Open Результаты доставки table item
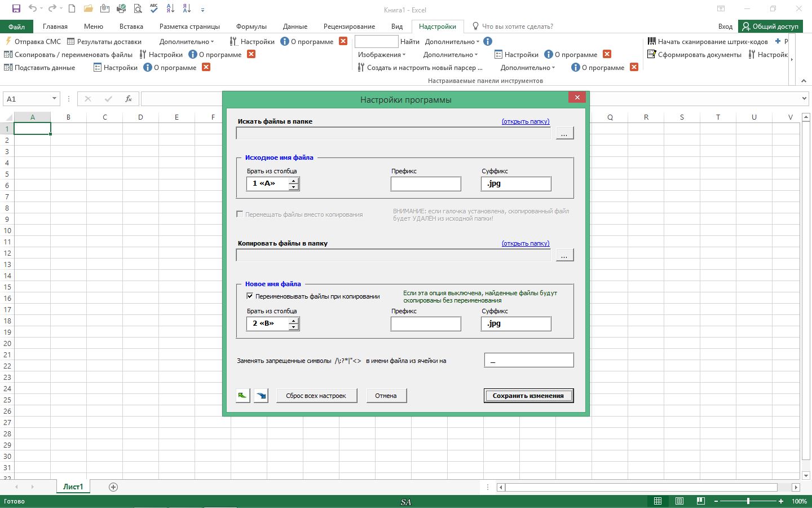The height and width of the screenshot is (508, 812). point(104,41)
